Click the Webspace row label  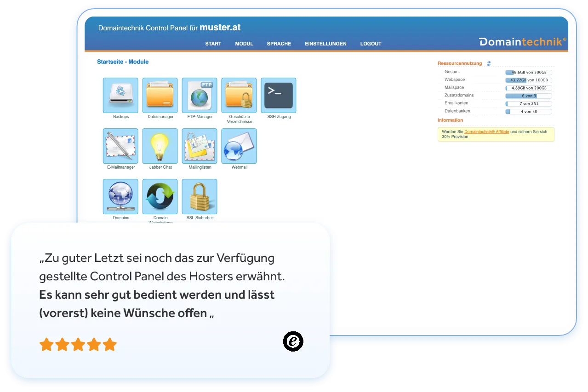coord(455,80)
